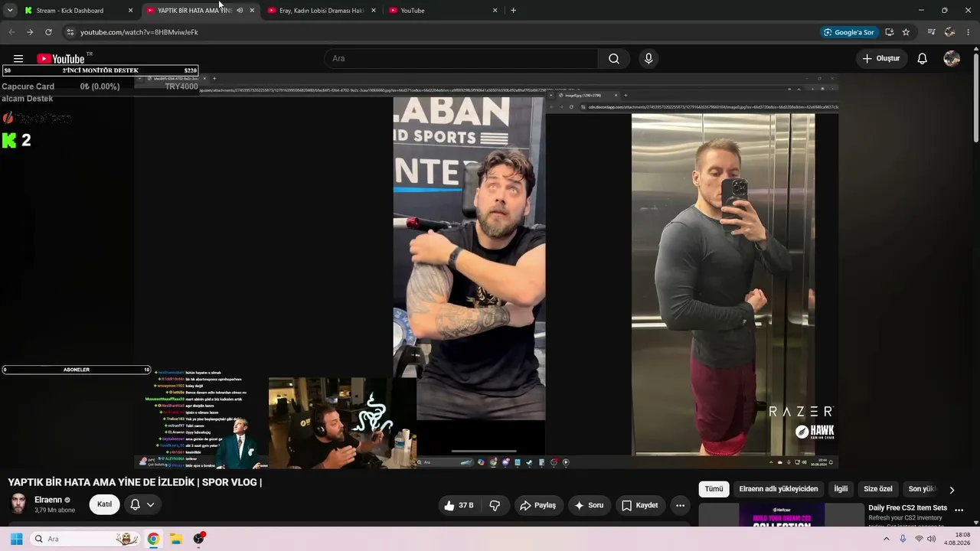The width and height of the screenshot is (980, 551).
Task: Close the Stream - Kick Dashboard tab
Action: (x=130, y=11)
